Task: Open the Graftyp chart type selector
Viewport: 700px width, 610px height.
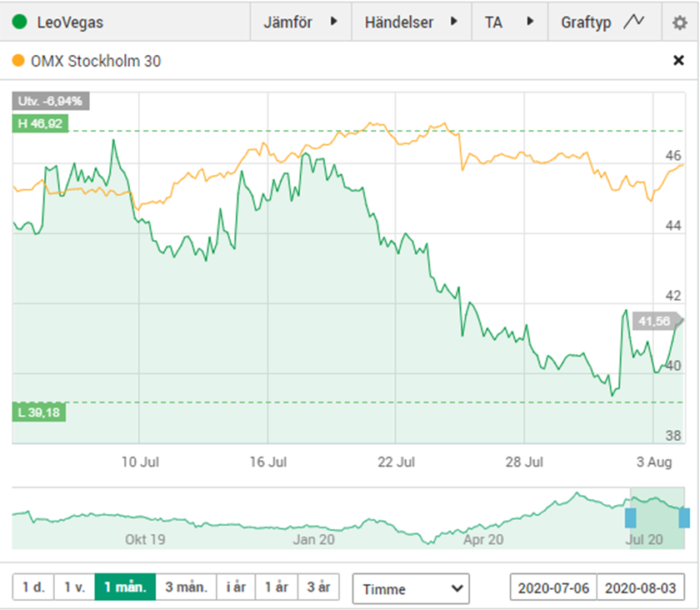Action: coord(605,22)
